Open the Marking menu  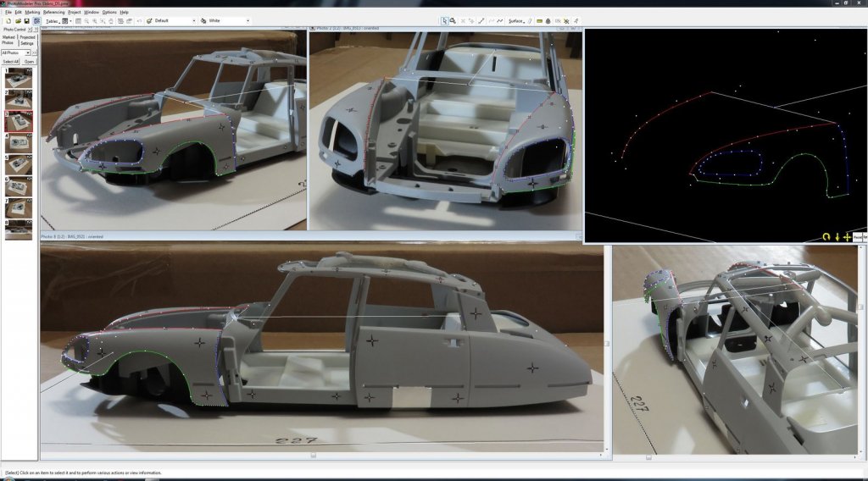32,13
